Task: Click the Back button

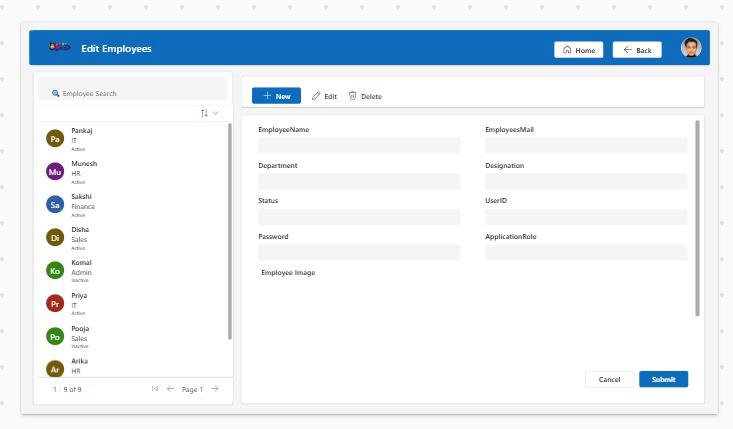Action: (637, 50)
